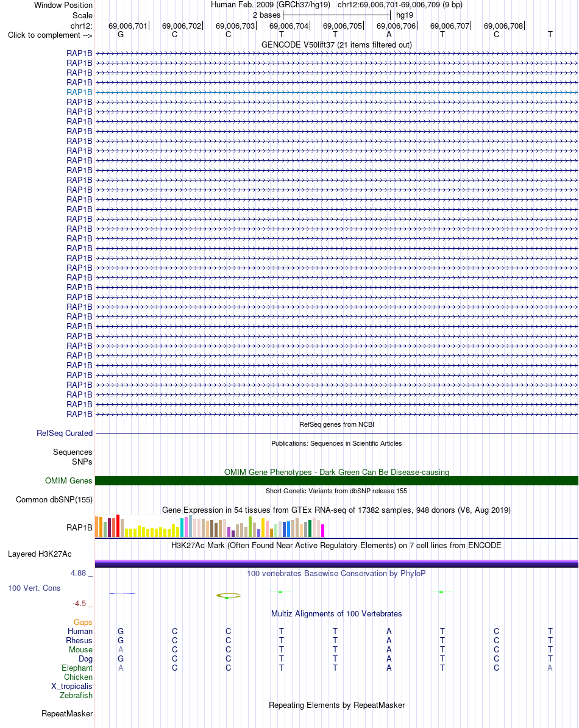579x728 pixels.
Task: Open the Layered H3K27Ac track label
Action: pyautogui.click(x=40, y=554)
